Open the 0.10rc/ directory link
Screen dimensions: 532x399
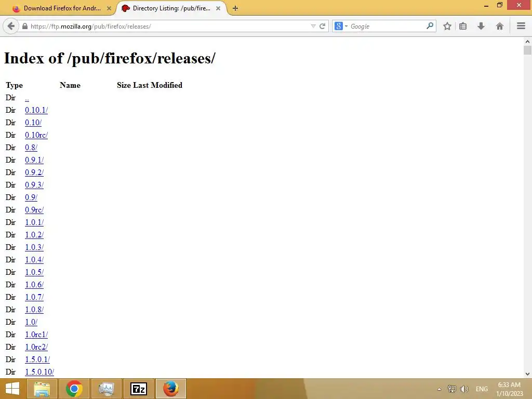point(36,135)
